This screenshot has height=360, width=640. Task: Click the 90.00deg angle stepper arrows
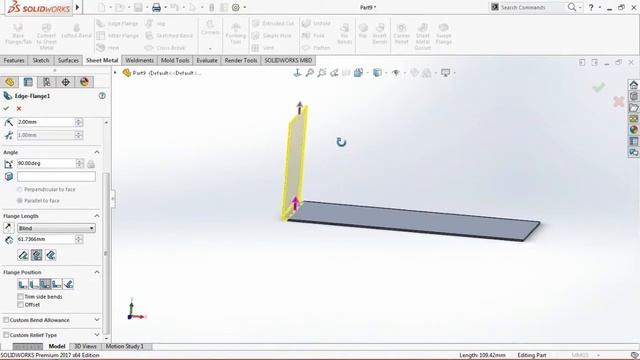click(x=80, y=163)
